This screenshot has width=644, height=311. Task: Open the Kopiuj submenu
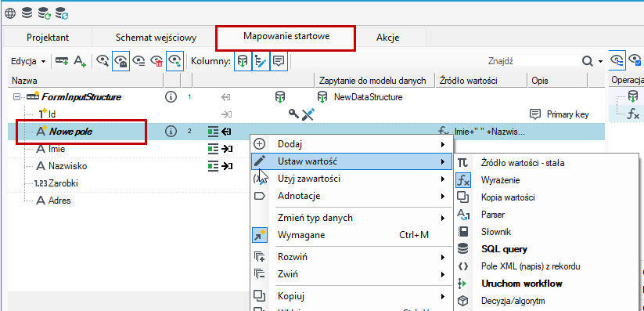click(x=351, y=296)
